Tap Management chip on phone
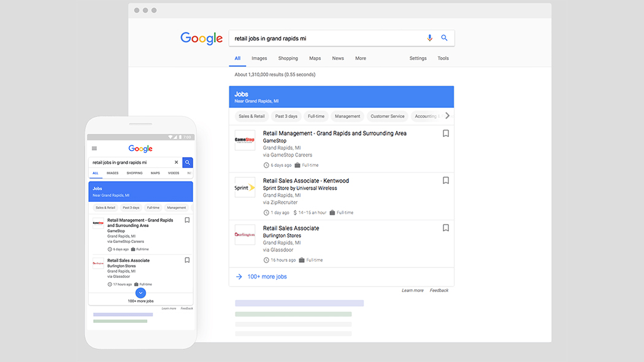Screen dimensions: 644x362 point(176,208)
